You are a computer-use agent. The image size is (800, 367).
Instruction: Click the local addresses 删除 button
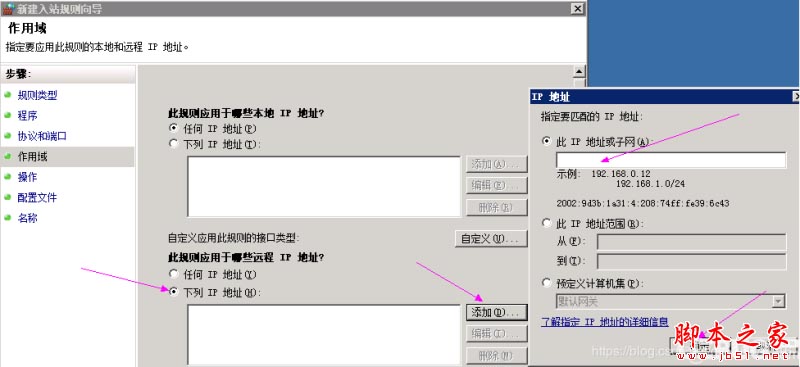click(496, 207)
